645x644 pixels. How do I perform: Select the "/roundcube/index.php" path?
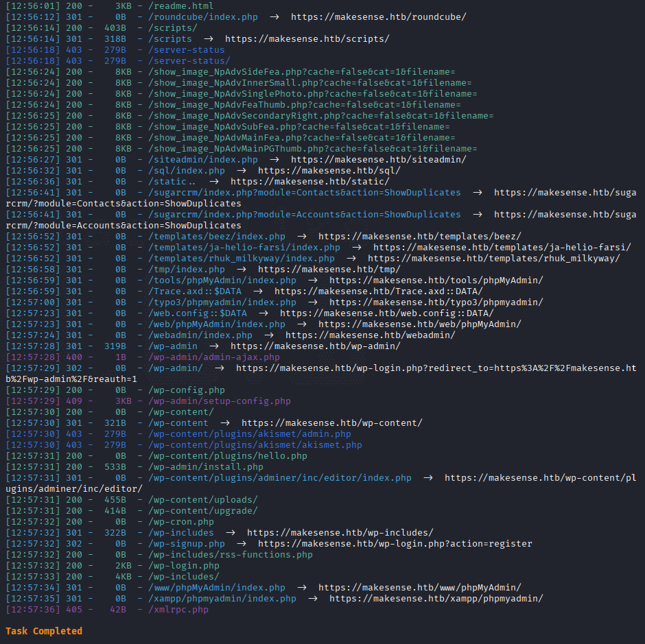[203, 17]
